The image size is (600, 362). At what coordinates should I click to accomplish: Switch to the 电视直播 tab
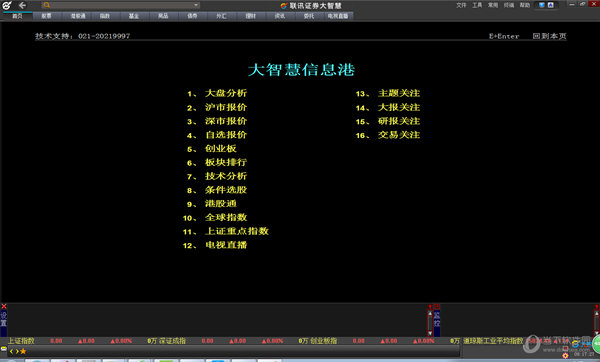[338, 16]
